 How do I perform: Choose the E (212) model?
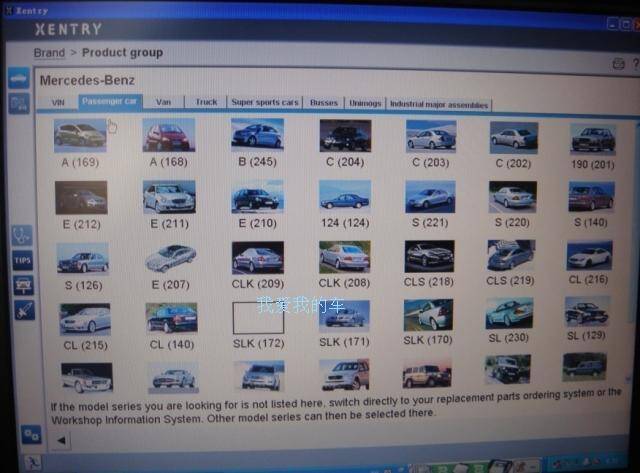coord(81,198)
